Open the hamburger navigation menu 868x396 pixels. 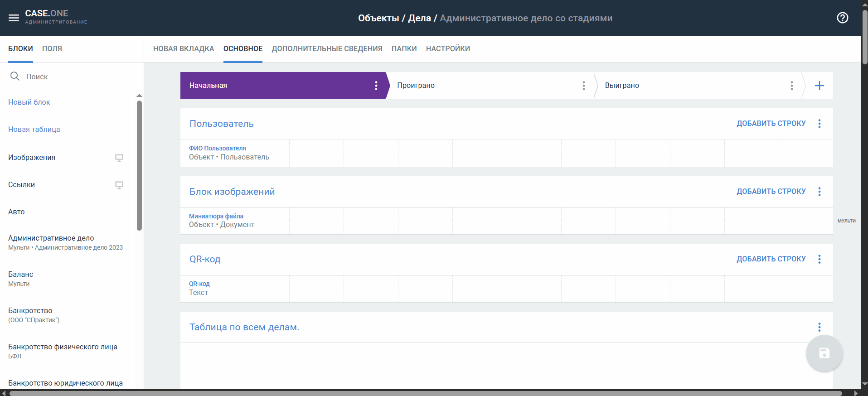[x=14, y=18]
